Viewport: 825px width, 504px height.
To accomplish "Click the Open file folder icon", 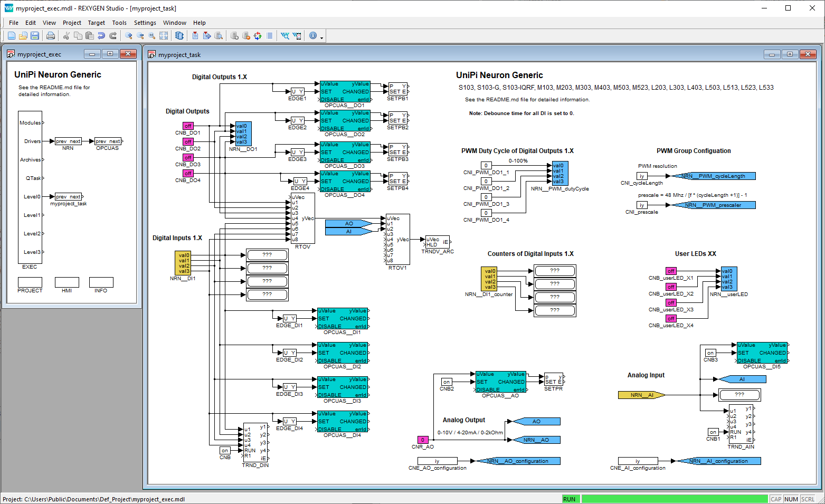I will pos(23,36).
